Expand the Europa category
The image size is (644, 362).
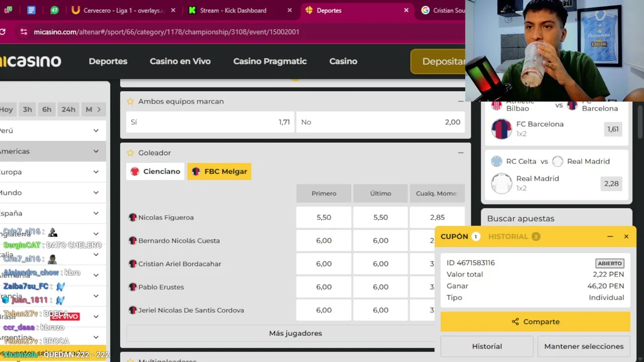(53, 172)
